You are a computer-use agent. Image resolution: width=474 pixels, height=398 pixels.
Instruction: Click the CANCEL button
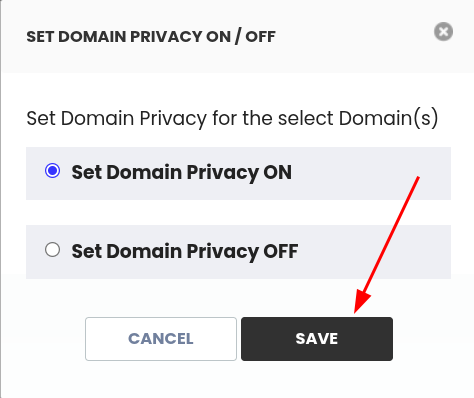pos(161,339)
